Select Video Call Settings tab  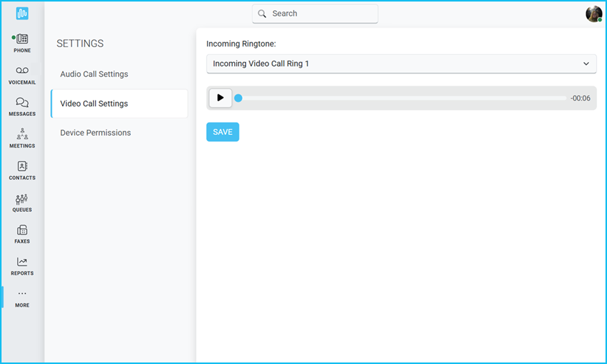pos(94,104)
